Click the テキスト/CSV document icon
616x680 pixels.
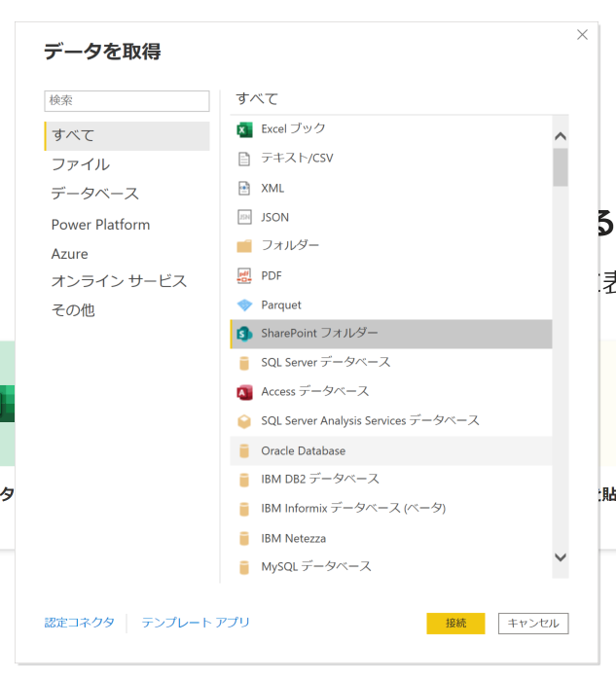(x=244, y=159)
